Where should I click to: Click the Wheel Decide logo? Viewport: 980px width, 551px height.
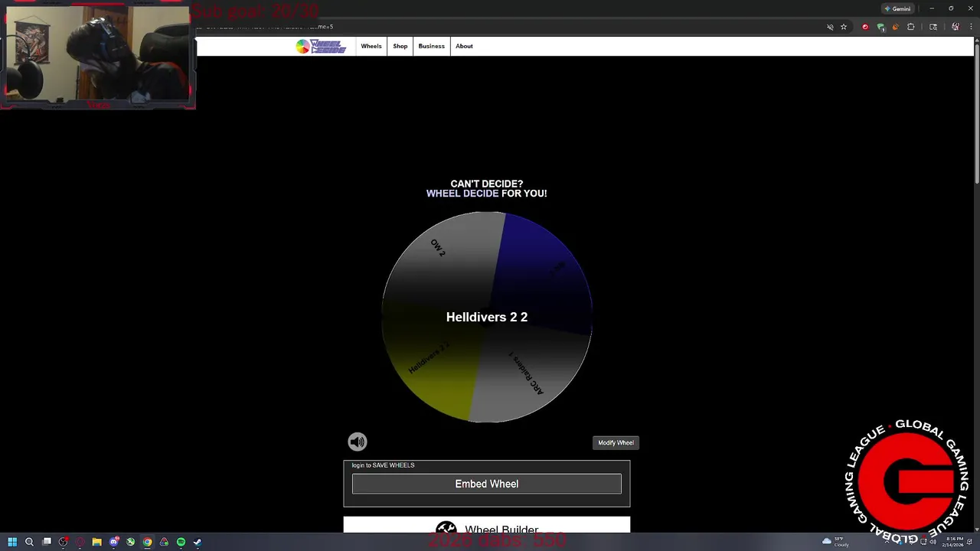(321, 46)
